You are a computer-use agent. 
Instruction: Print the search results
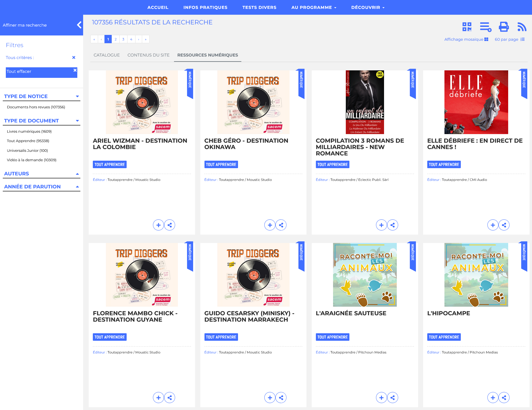click(504, 27)
